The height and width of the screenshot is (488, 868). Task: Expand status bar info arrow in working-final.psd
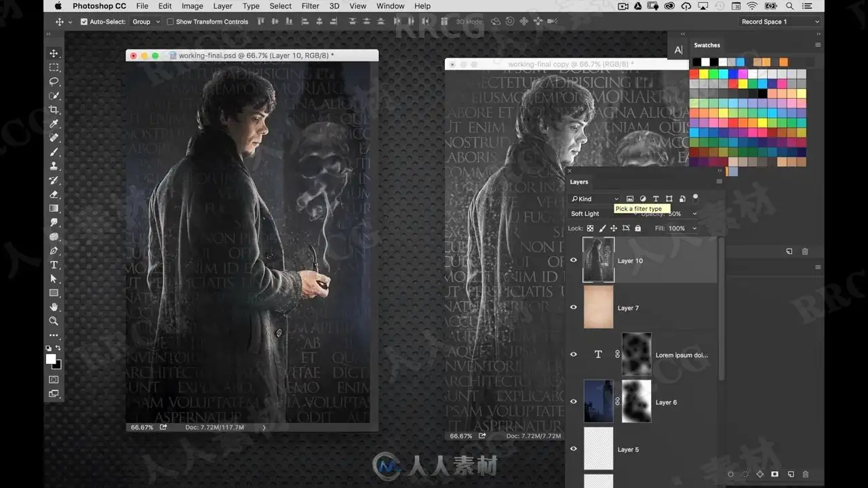coord(264,428)
